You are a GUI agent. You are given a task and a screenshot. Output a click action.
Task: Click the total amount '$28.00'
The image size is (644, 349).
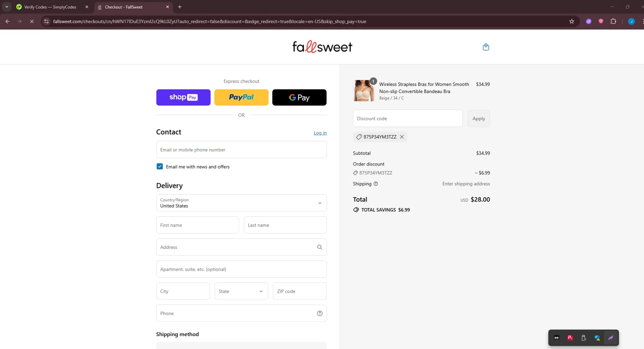[480, 199]
